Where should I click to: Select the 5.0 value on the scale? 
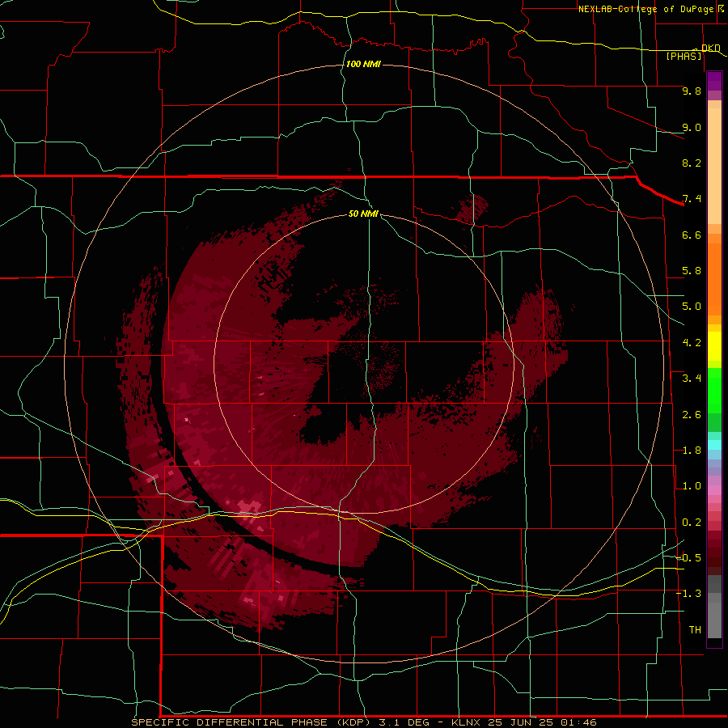click(692, 307)
